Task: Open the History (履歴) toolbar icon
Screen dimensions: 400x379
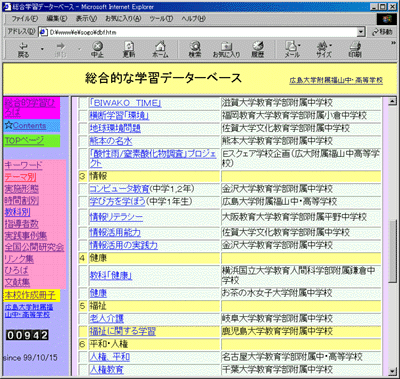Action: pos(258,50)
